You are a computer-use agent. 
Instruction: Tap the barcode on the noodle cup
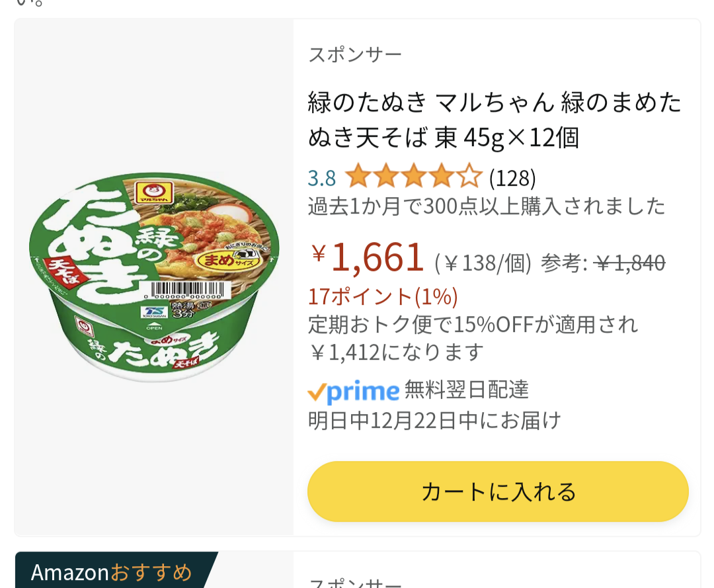(187, 291)
